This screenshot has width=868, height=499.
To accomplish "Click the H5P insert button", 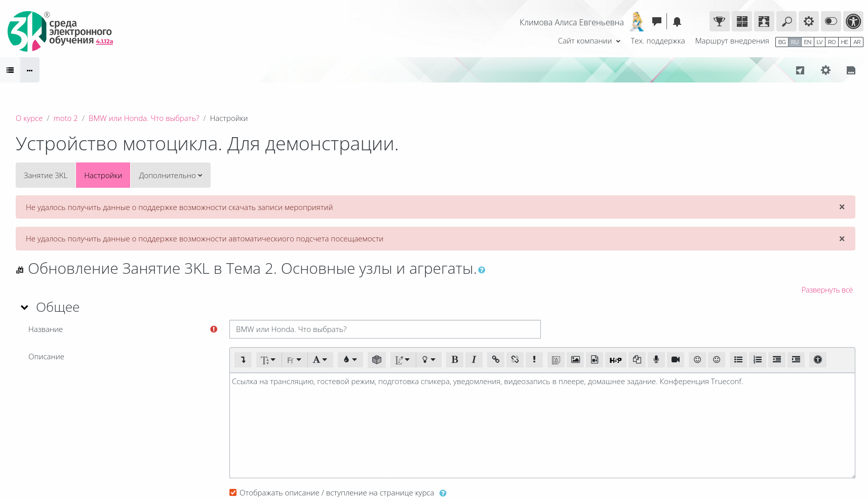I will (615, 360).
